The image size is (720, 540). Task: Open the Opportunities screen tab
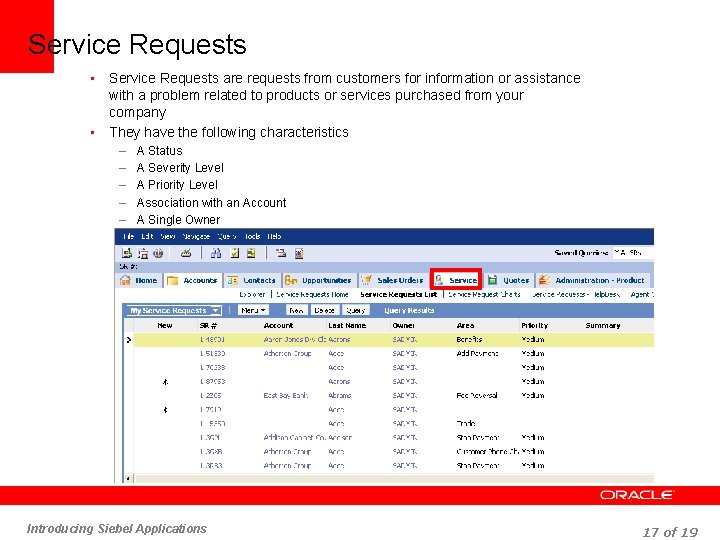tap(319, 280)
